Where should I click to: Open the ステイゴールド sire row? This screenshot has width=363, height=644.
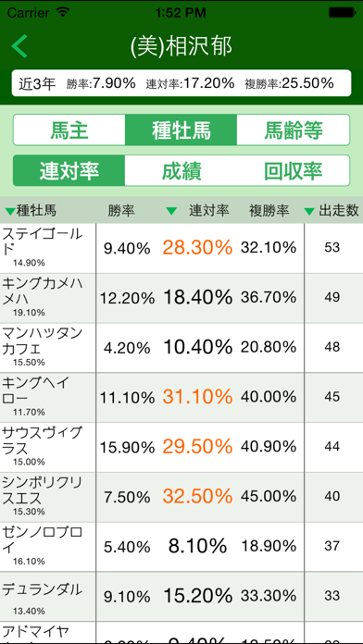click(x=181, y=248)
